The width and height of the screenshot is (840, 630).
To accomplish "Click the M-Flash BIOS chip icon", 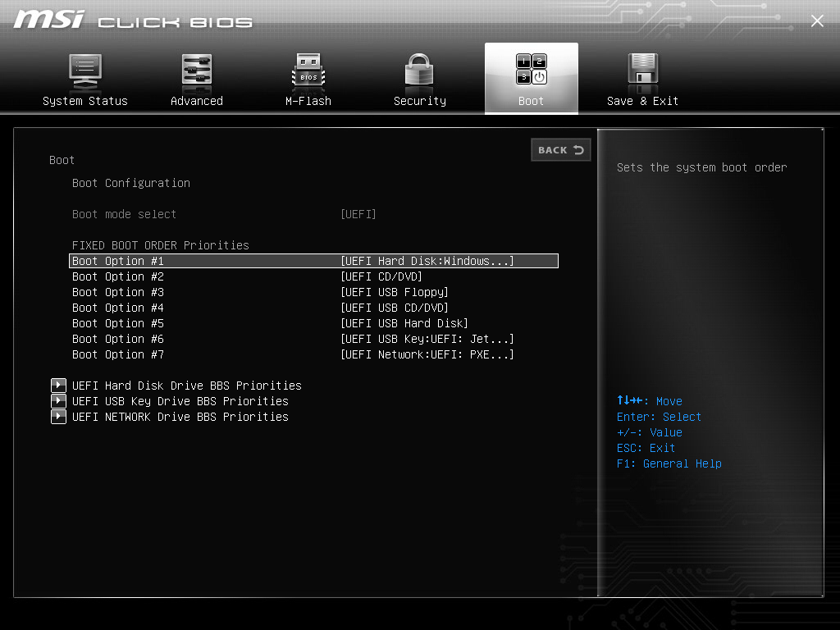I will pyautogui.click(x=308, y=72).
